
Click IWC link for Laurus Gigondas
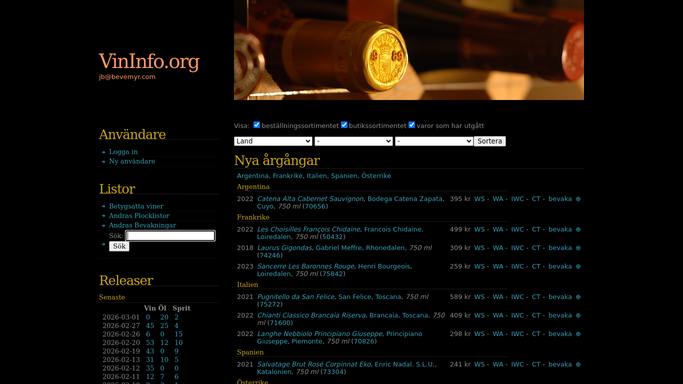(x=517, y=248)
